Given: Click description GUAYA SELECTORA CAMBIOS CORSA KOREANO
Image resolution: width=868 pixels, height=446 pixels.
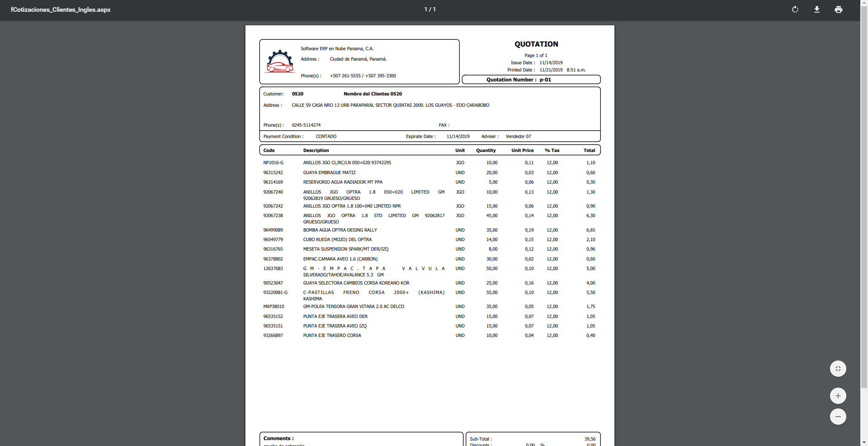Looking at the screenshot, I should [356, 283].
